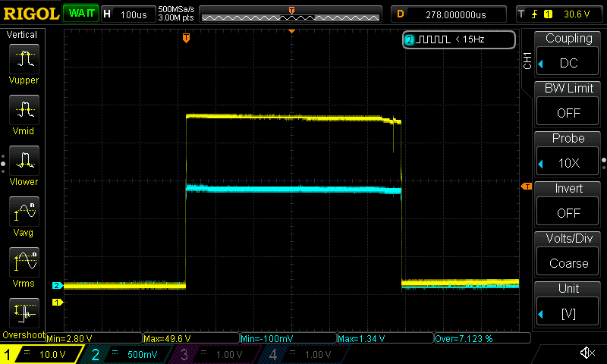
Task: Click the trigger source channel 1 badge
Action: [x=548, y=14]
